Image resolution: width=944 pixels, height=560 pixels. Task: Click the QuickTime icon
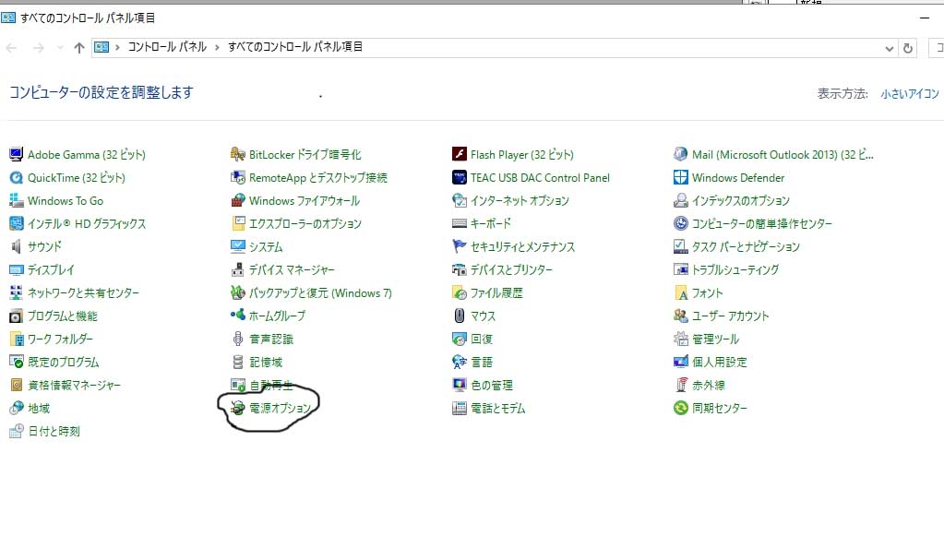[17, 178]
